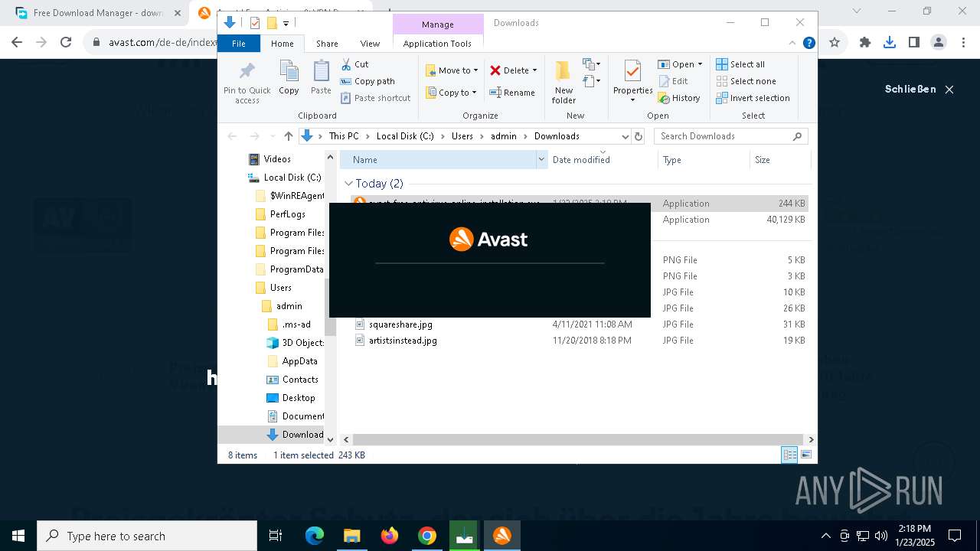Expand the Open dropdown arrow
Screen dimensions: 980x551
700,64
